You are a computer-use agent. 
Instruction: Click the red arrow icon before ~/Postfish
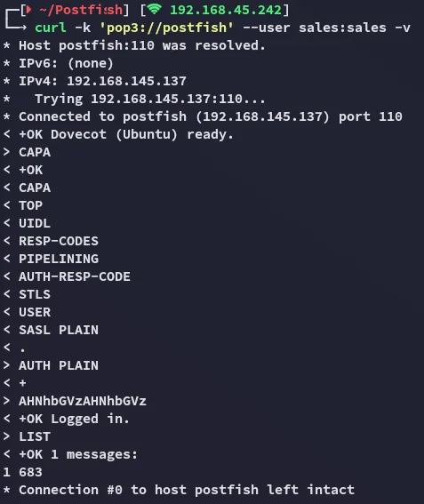[x=28, y=10]
